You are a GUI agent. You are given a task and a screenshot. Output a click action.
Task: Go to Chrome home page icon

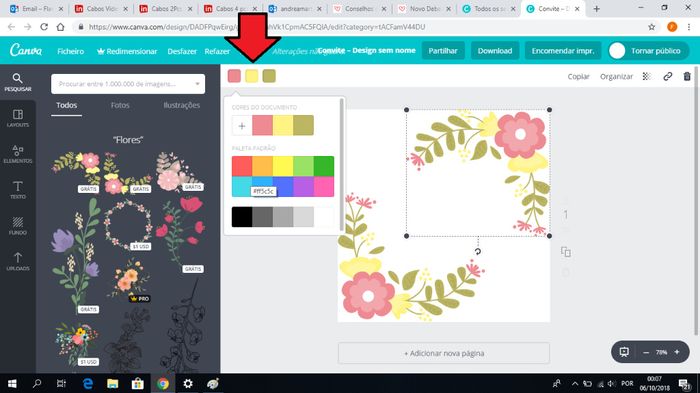coord(60,27)
